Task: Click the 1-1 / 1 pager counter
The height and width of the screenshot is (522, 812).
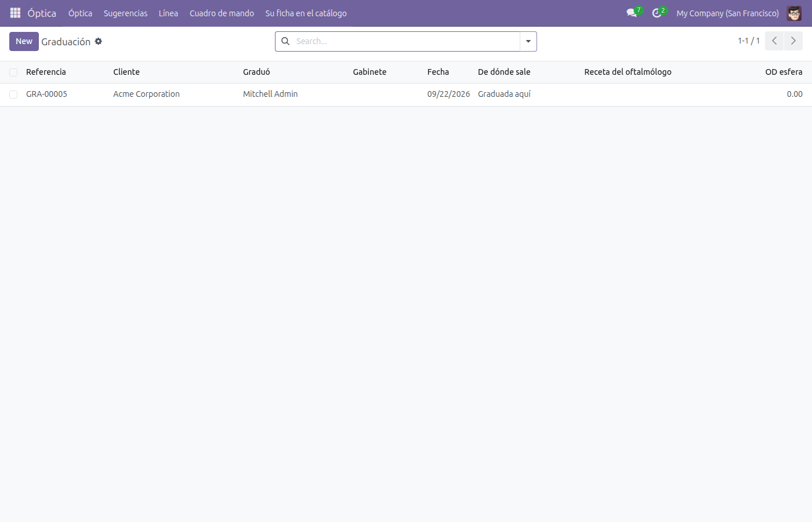Action: (749, 41)
